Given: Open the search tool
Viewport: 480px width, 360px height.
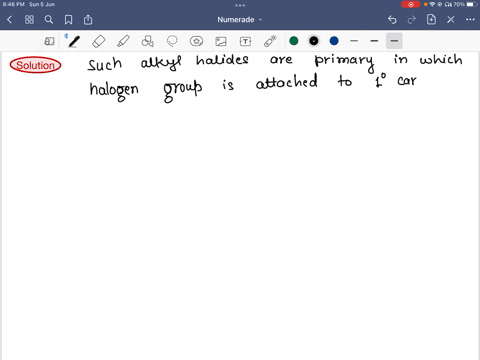Looking at the screenshot, I should [x=49, y=20].
